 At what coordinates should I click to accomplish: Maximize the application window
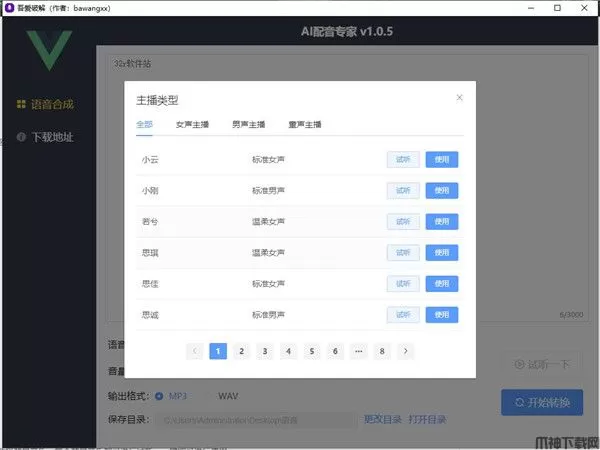[558, 8]
